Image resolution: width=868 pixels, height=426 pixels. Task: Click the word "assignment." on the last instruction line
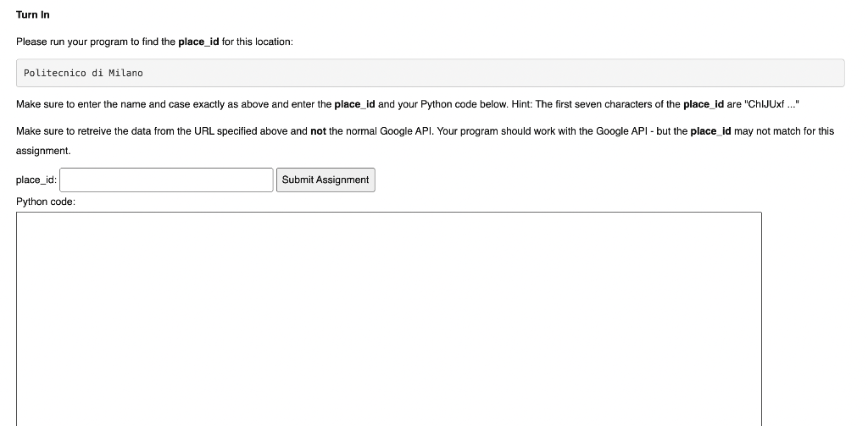(43, 150)
